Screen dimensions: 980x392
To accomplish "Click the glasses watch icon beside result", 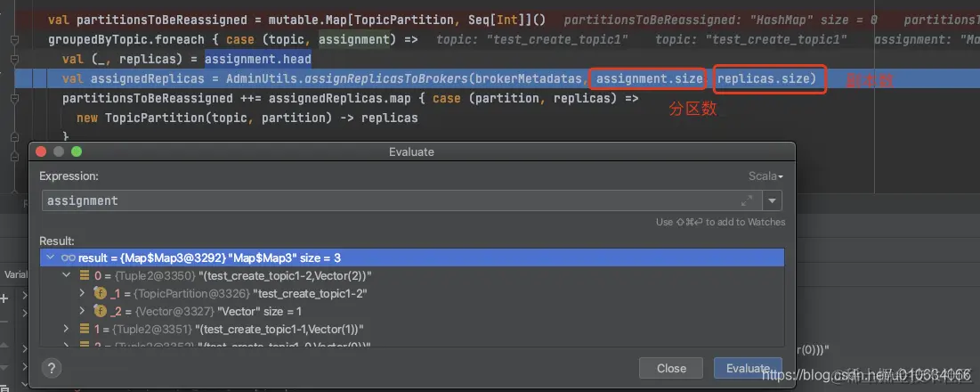I will pos(69,257).
